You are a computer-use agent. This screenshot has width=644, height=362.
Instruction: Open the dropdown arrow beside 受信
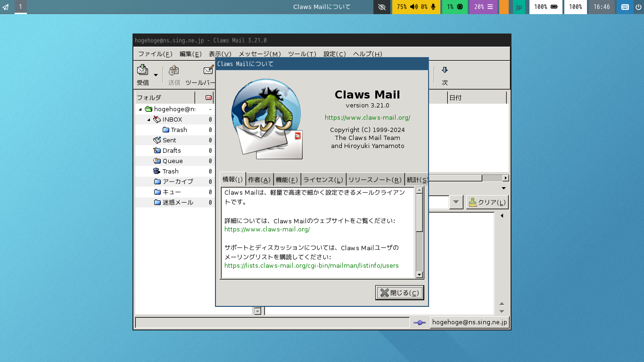(156, 75)
